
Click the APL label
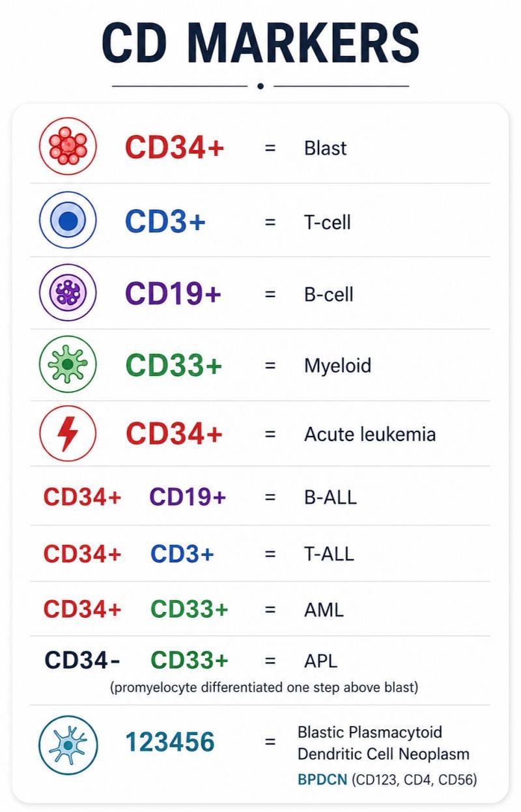[321, 661]
